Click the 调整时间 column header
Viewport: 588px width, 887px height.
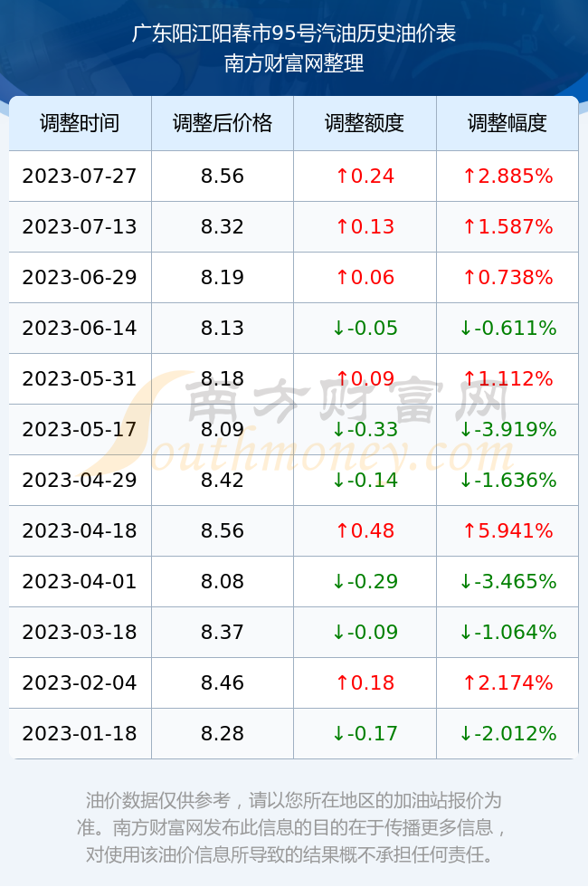[x=80, y=123]
